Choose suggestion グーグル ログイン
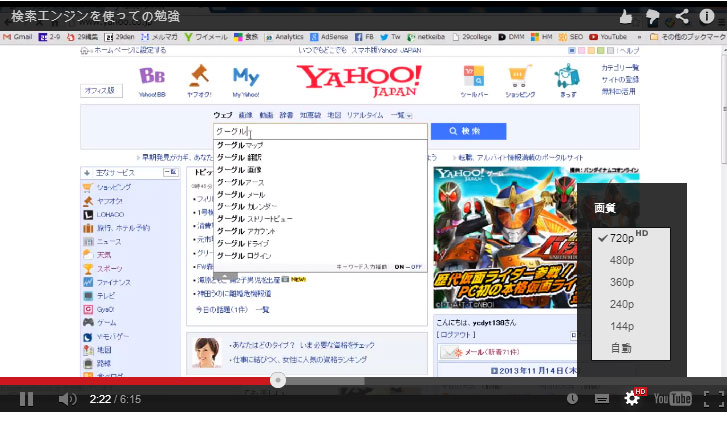This screenshot has height=425, width=727. click(320, 256)
